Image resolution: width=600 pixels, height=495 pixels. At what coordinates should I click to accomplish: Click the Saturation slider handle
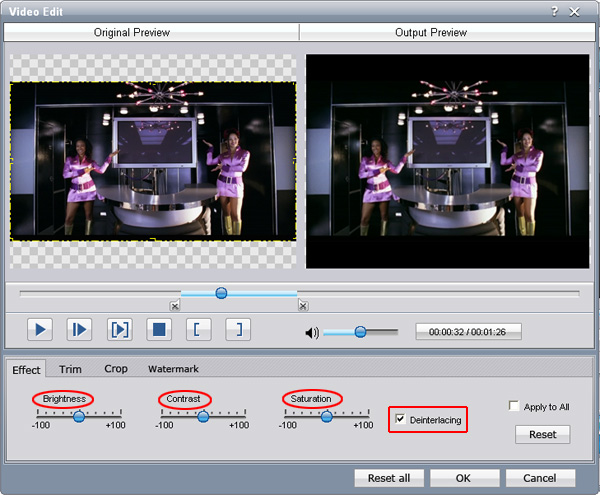point(326,416)
